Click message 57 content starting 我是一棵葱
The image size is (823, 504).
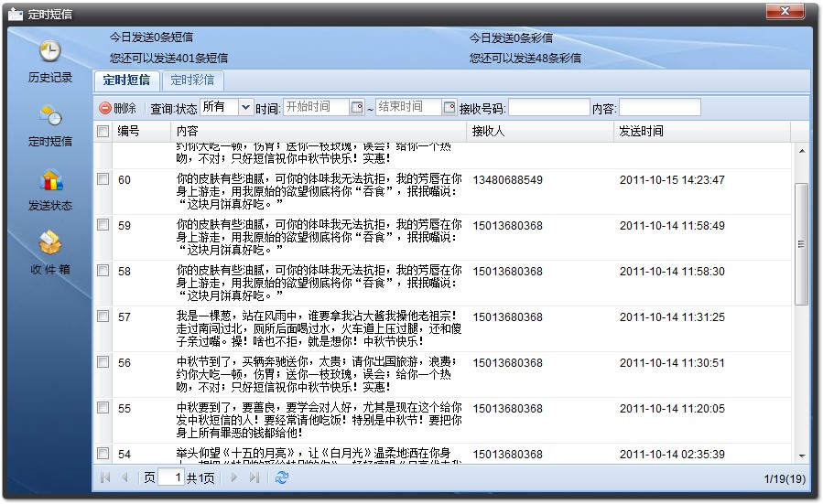pos(319,328)
